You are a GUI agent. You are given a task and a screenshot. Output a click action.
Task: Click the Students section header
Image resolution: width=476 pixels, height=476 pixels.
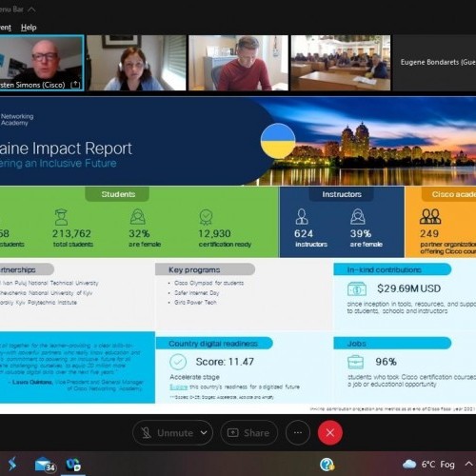pos(117,194)
